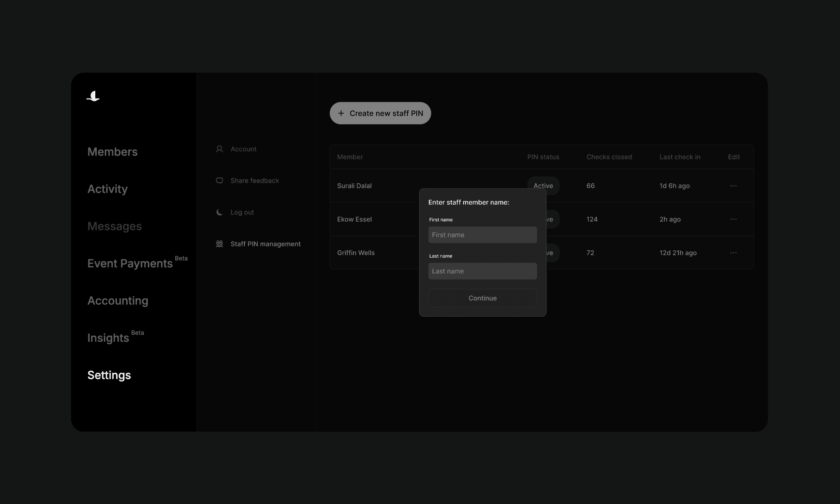This screenshot has width=840, height=504.
Task: Go to Members section
Action: [112, 152]
